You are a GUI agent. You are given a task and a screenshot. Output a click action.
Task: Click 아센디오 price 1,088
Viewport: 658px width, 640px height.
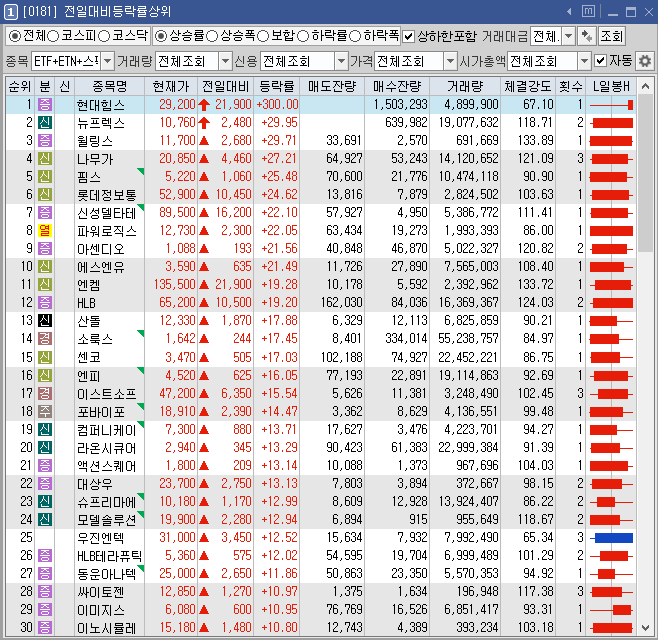coord(180,248)
